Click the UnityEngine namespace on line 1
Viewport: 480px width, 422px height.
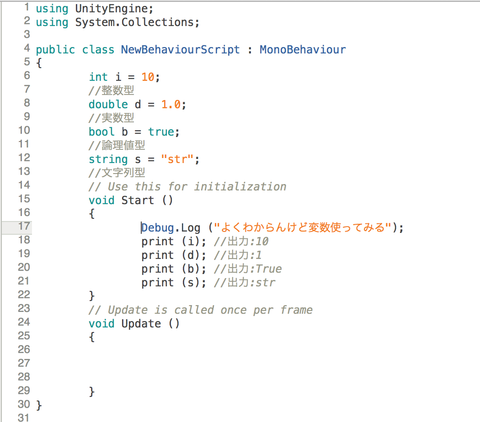[111, 9]
